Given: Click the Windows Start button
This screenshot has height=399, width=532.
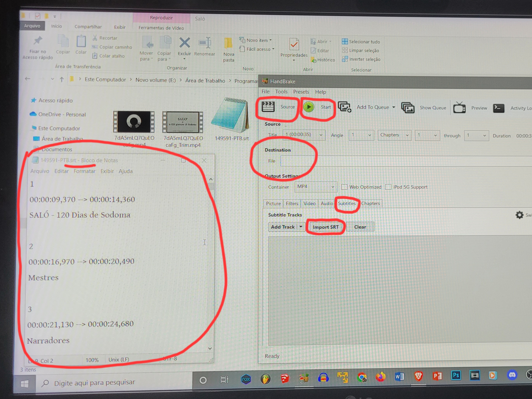Looking at the screenshot, I should 25,384.
